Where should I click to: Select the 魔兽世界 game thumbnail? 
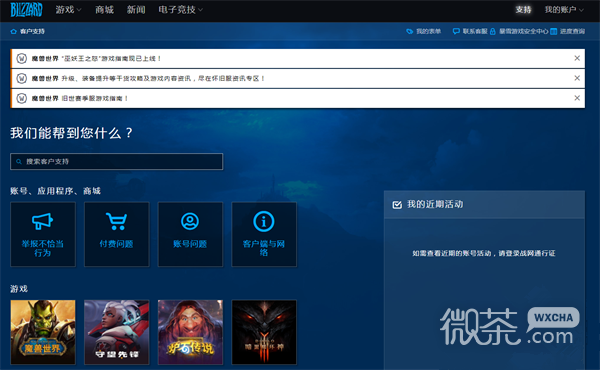[x=43, y=332]
